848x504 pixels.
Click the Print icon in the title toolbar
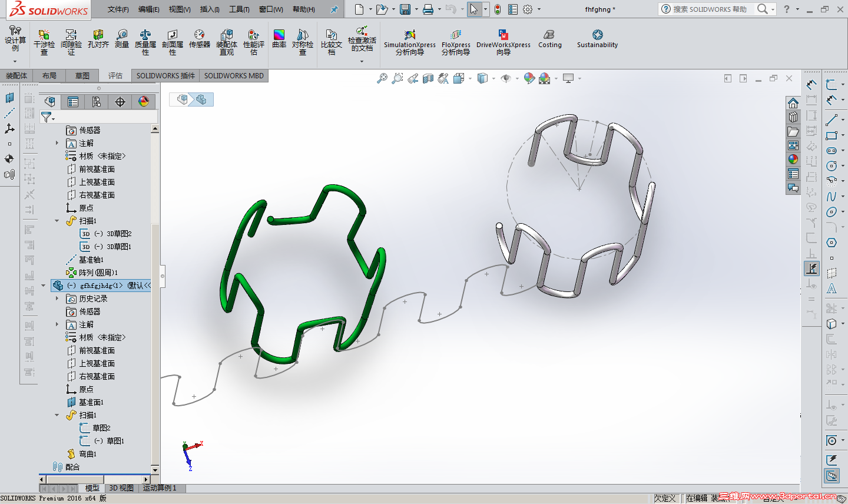(428, 9)
